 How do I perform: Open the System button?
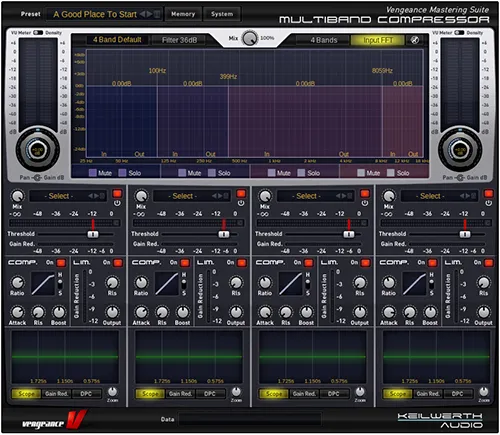pyautogui.click(x=222, y=14)
